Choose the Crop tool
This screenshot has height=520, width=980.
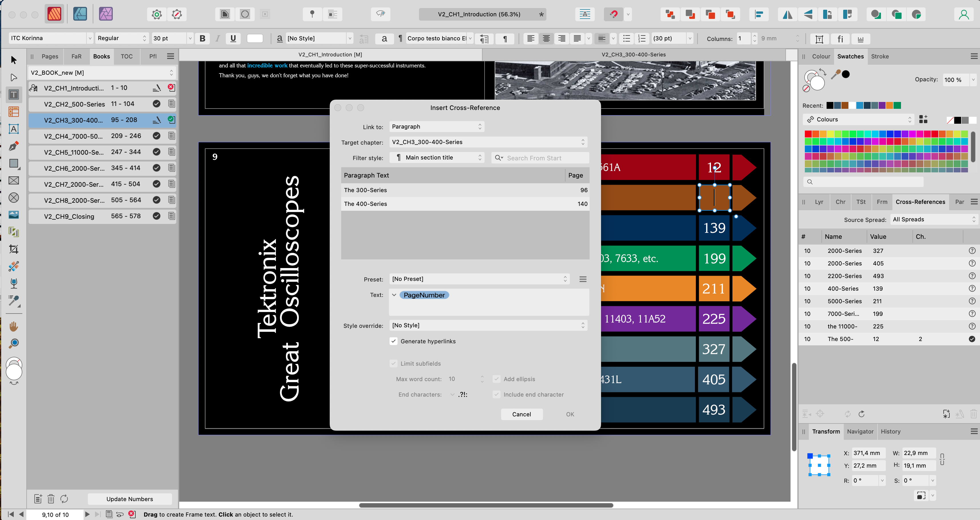click(x=14, y=249)
